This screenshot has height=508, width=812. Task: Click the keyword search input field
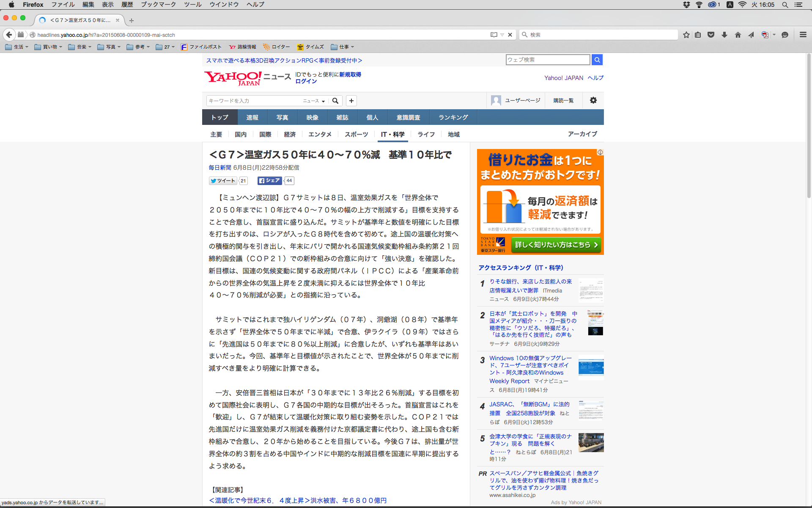254,101
